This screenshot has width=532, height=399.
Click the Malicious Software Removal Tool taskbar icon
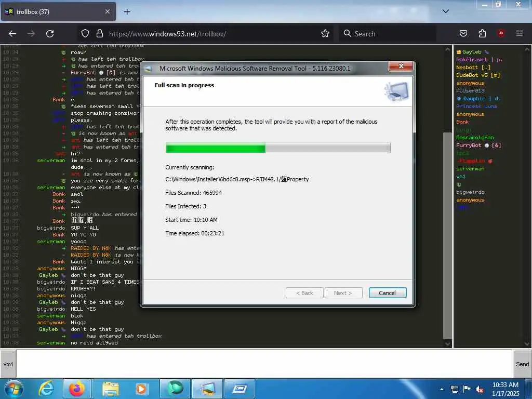coord(207,389)
